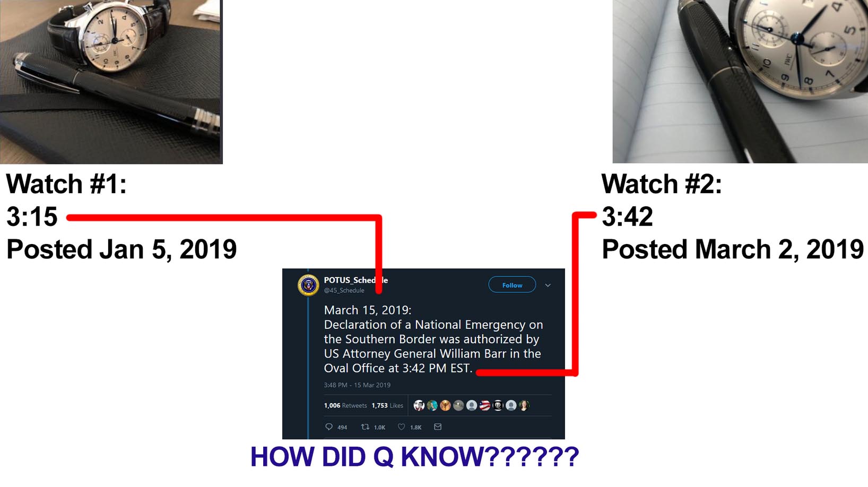Click the tweet text about National Emergency
This screenshot has width=868, height=487.
tap(433, 339)
